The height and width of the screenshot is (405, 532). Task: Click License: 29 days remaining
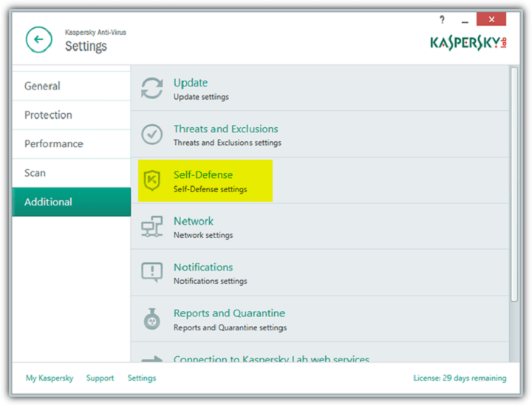(x=460, y=378)
